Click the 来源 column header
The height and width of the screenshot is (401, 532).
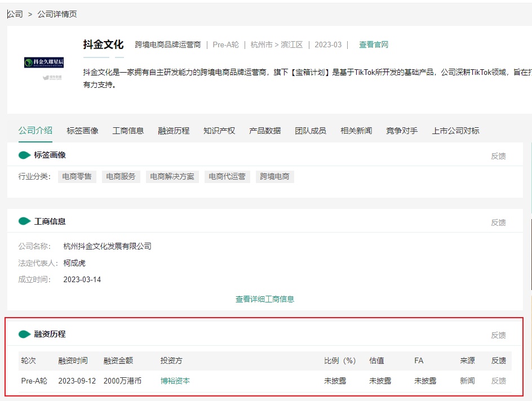(467, 360)
